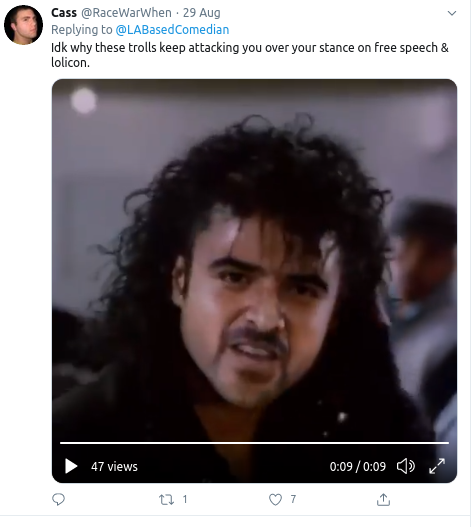The image size is (471, 527).
Task: Click the Cass display name
Action: tap(64, 13)
